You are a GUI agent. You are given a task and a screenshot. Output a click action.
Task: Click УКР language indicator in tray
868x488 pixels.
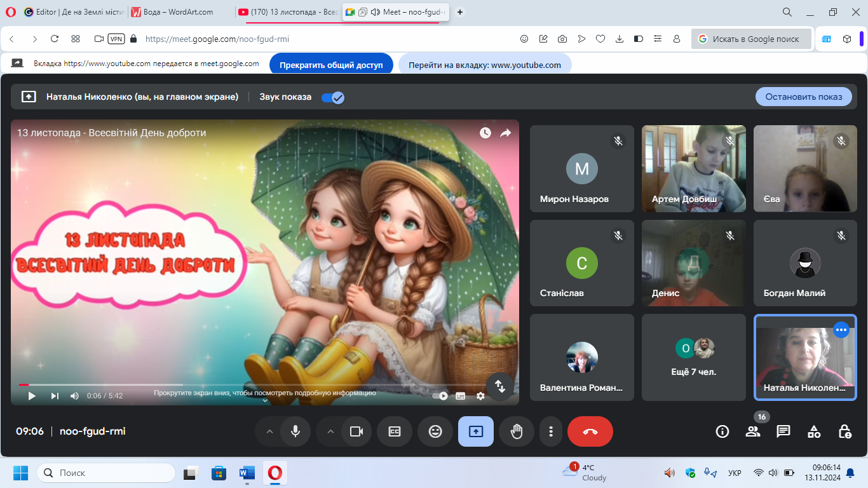tap(735, 473)
